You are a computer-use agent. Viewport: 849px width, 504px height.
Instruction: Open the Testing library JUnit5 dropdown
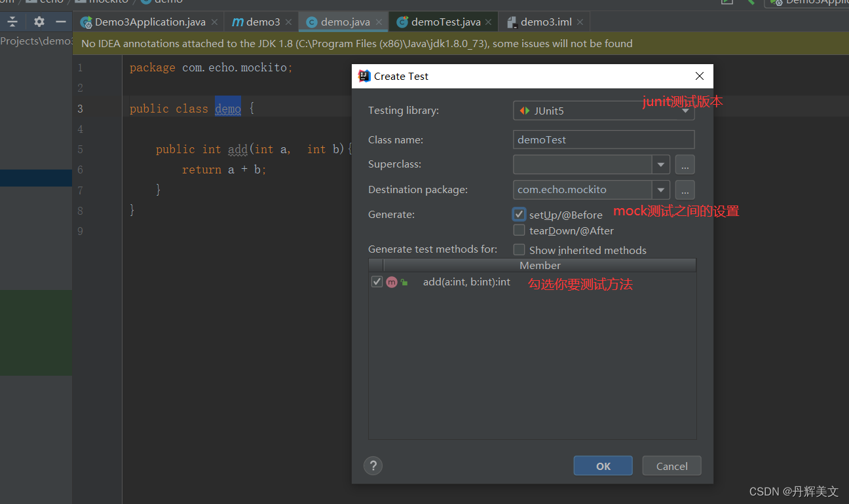pyautogui.click(x=603, y=111)
